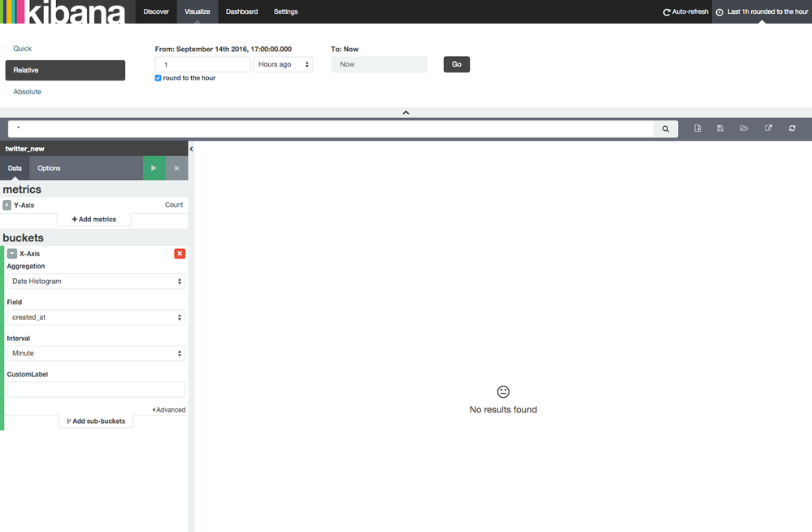Save the current visualization
This screenshot has width=812, height=532.
click(x=720, y=128)
